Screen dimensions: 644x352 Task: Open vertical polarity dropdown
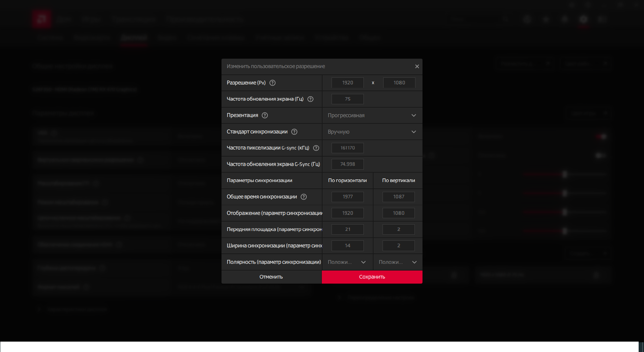(x=398, y=262)
